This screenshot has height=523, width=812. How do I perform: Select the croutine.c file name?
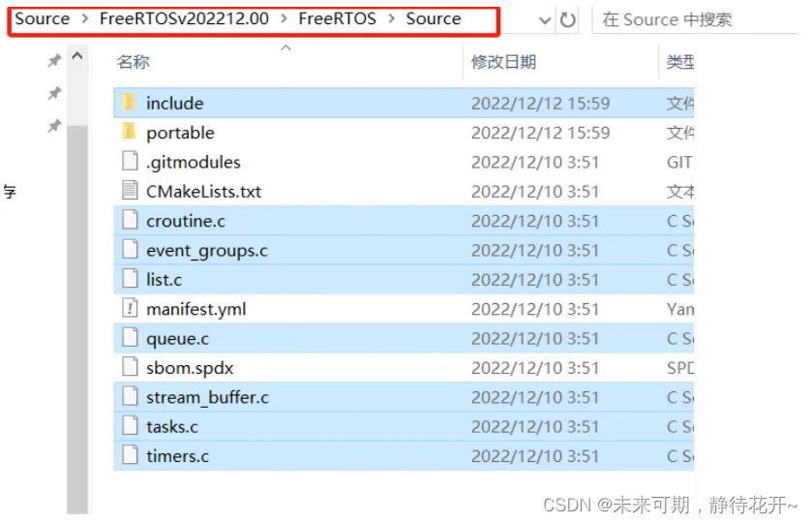coord(186,221)
